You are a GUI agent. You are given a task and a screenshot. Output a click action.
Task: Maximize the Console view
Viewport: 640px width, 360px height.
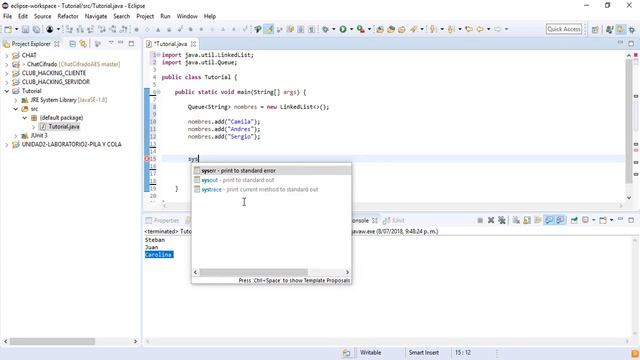tap(631, 220)
